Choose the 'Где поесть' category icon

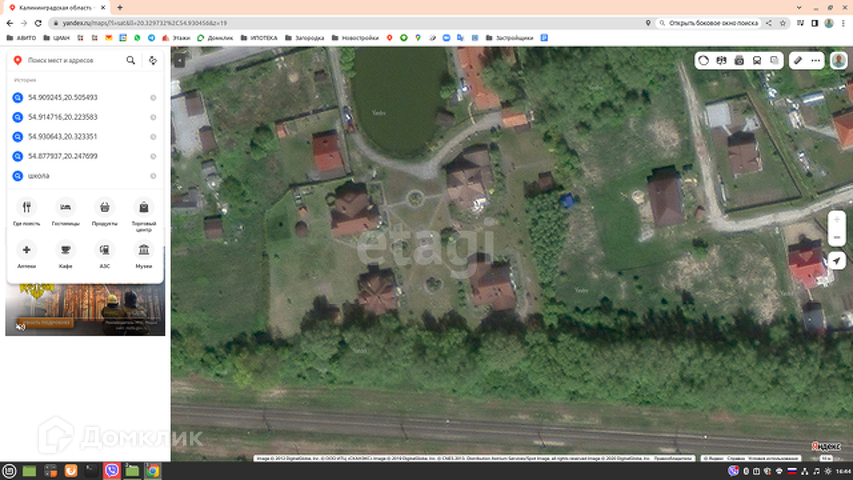27,212
